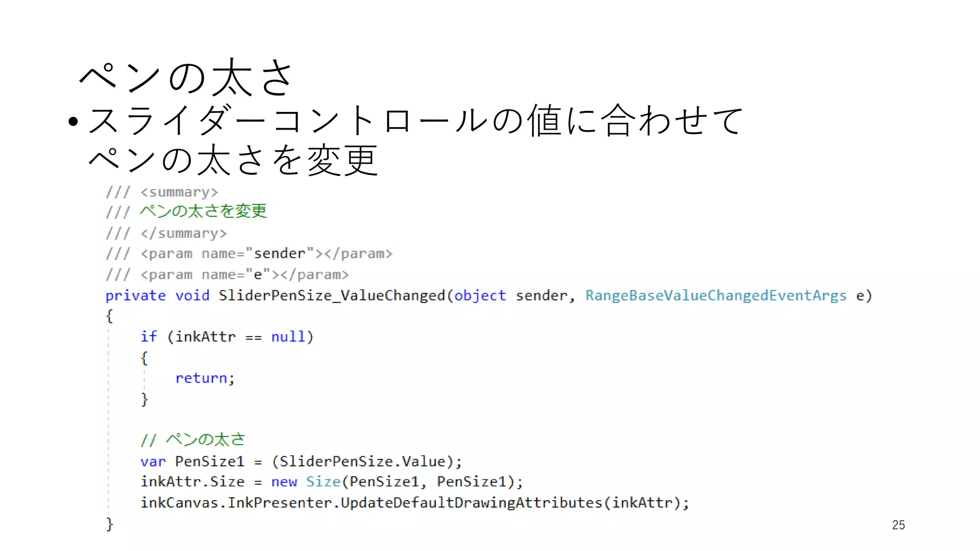
Task: Click the slide page number 25
Action: click(898, 525)
